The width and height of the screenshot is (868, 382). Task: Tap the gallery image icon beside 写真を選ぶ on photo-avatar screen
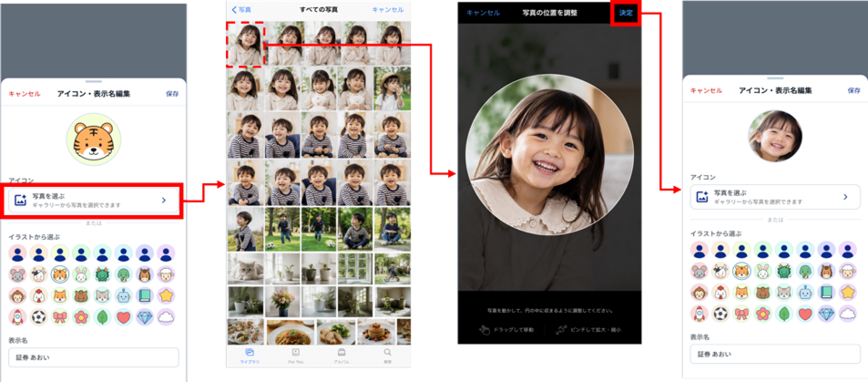(x=702, y=197)
